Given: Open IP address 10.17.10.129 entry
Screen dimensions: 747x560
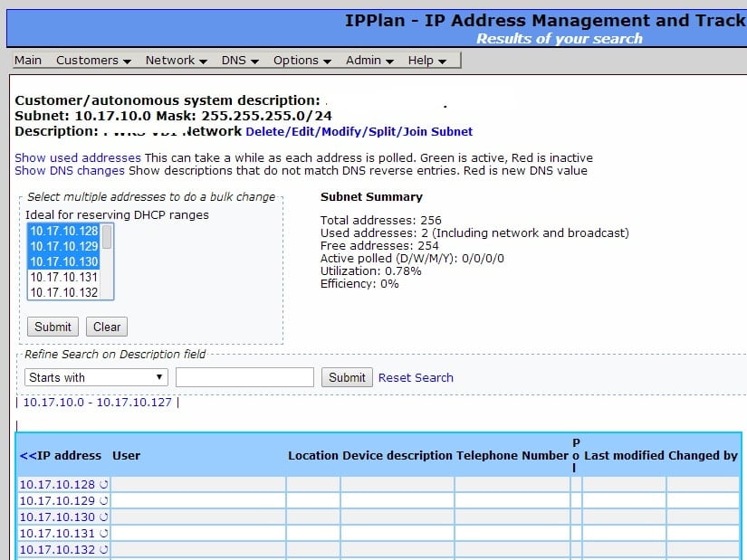Looking at the screenshot, I should (57, 501).
